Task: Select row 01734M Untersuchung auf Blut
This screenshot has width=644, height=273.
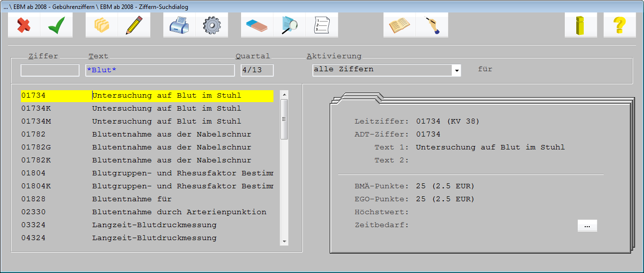Action: 147,122
